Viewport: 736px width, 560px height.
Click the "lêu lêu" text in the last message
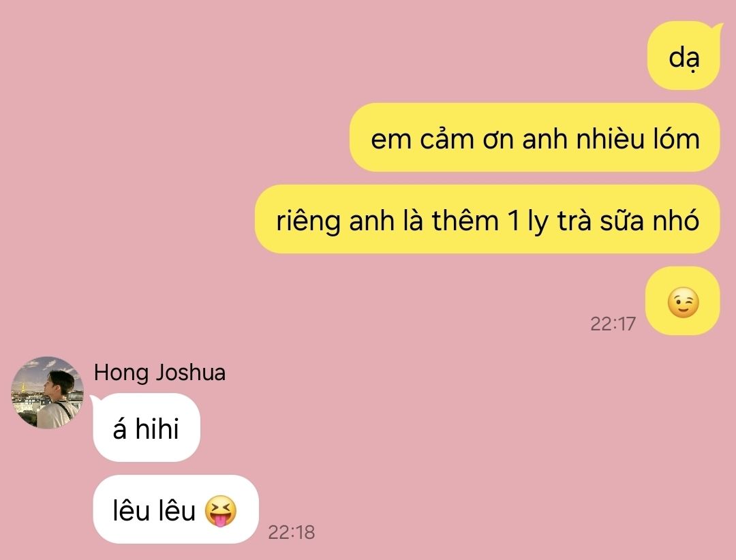pyautogui.click(x=154, y=510)
